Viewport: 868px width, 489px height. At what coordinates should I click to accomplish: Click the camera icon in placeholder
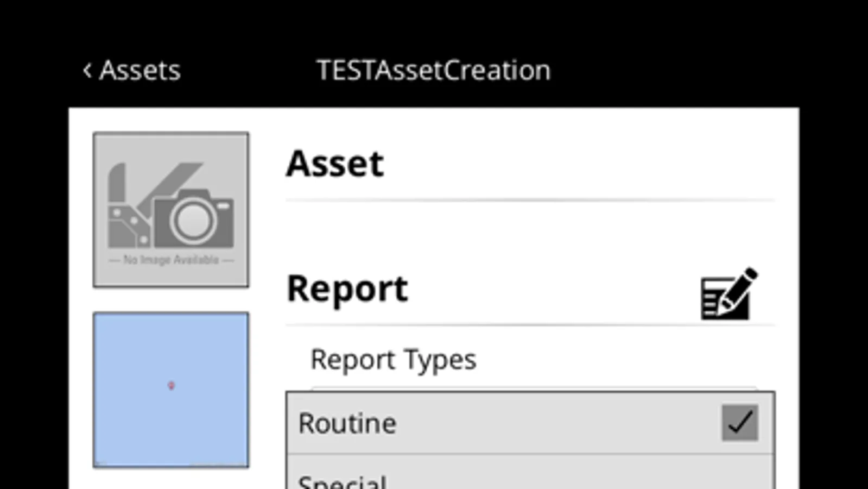pyautogui.click(x=194, y=217)
